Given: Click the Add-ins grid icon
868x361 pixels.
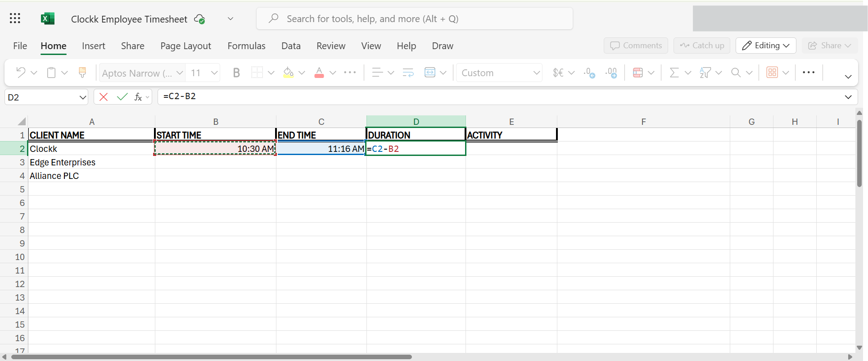Looking at the screenshot, I should pos(772,73).
